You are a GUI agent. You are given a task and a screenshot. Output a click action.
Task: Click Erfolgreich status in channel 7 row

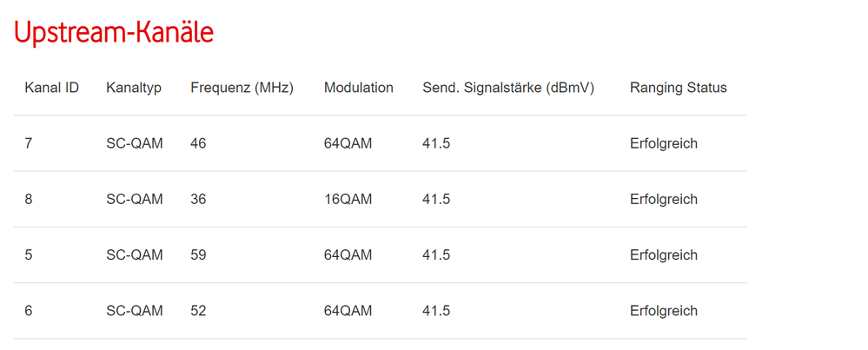pyautogui.click(x=663, y=144)
